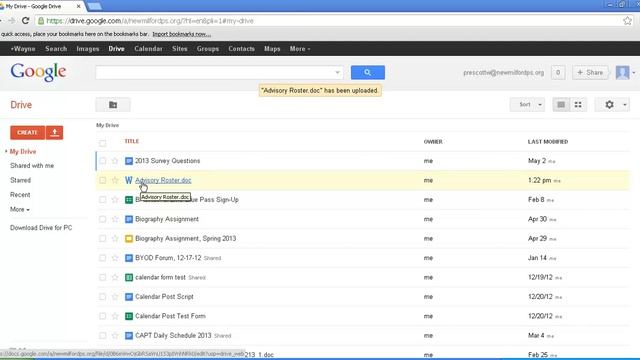Star the calendar form test file
This screenshot has width=640, height=360.
(115, 277)
